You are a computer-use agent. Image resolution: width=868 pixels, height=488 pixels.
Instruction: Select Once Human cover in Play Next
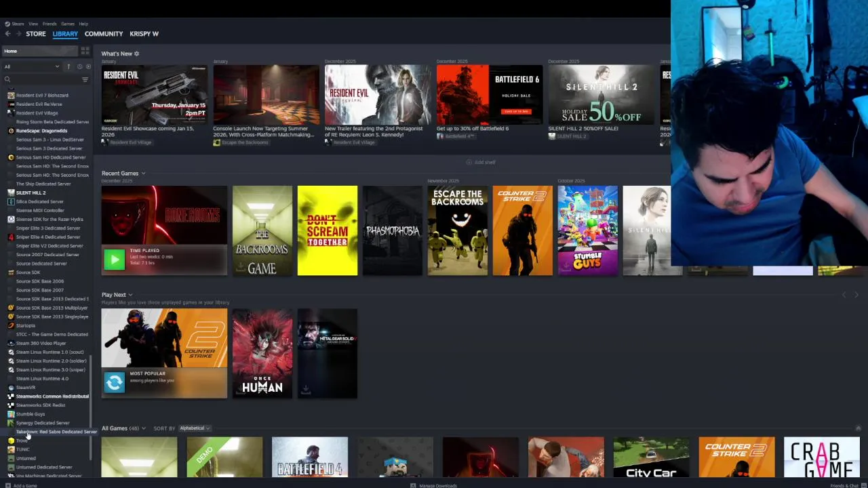pos(262,354)
